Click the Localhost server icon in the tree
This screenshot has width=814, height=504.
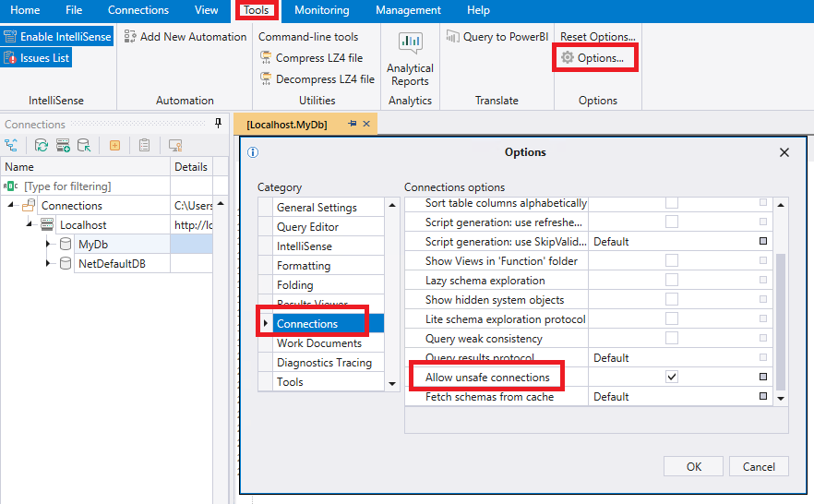[47, 224]
